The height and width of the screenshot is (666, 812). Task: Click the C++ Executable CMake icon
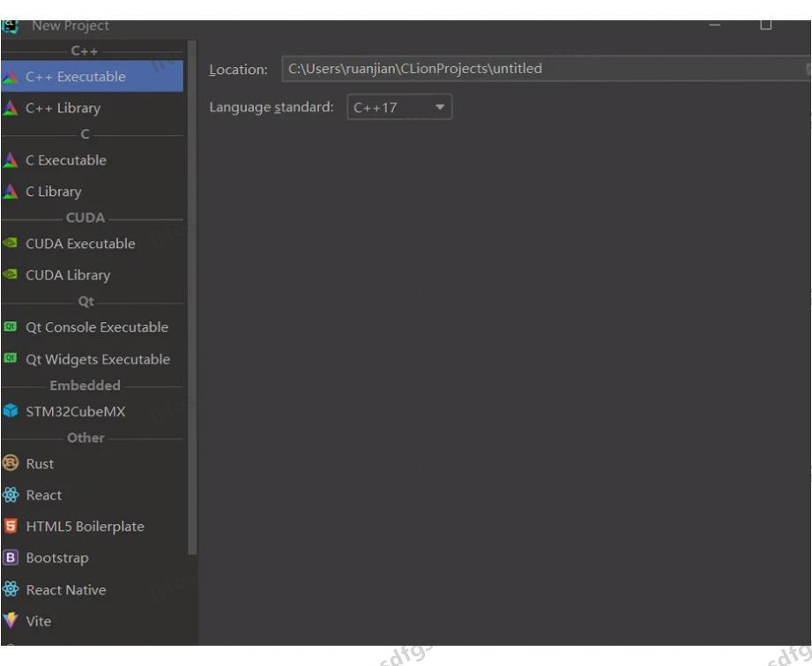[x=10, y=77]
